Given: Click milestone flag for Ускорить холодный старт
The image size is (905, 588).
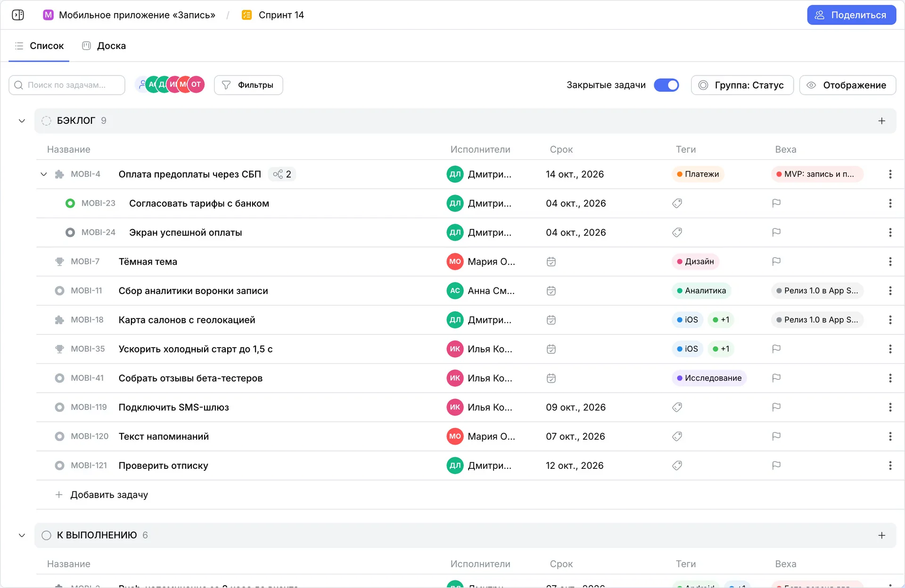Looking at the screenshot, I should coord(776,349).
